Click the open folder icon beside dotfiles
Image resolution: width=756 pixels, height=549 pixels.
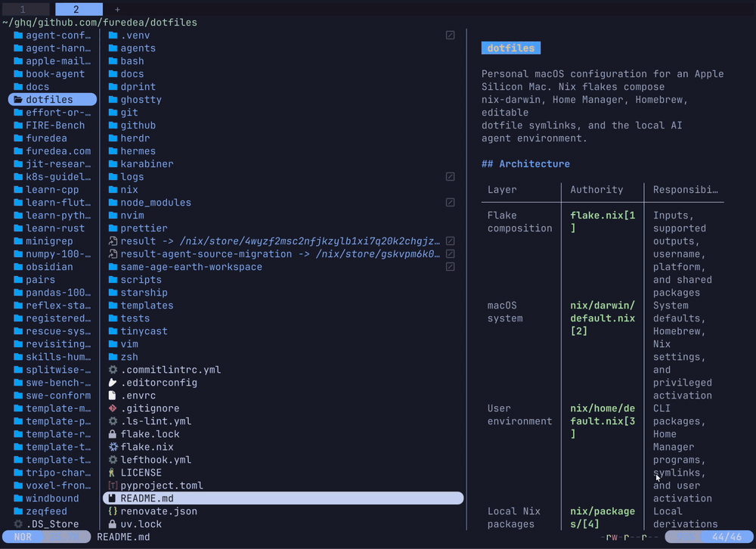pyautogui.click(x=18, y=99)
